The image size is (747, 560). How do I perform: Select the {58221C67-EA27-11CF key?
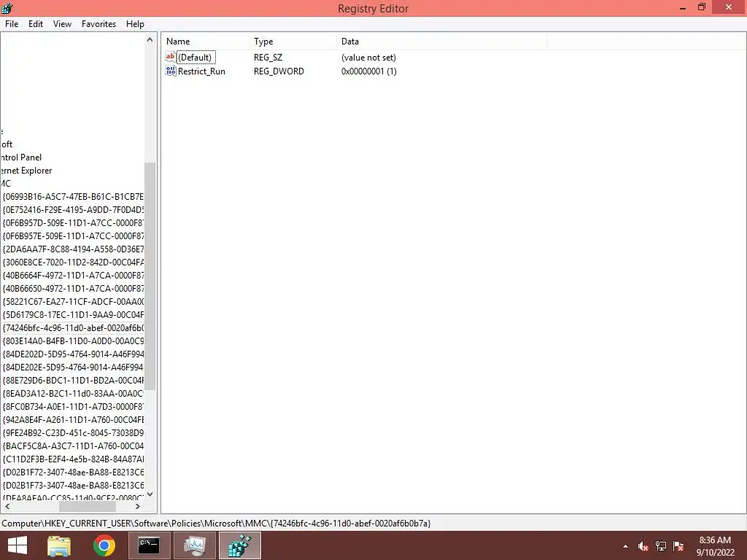click(x=73, y=302)
